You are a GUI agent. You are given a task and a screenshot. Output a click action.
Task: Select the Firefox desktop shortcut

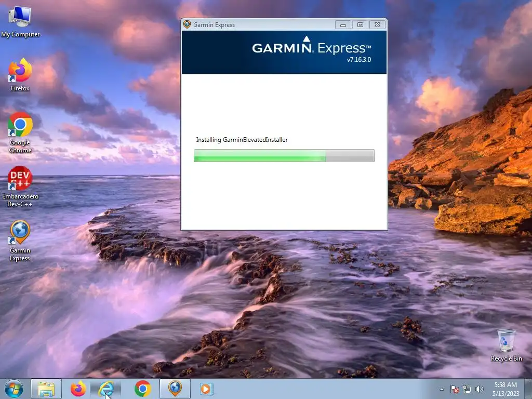click(20, 75)
